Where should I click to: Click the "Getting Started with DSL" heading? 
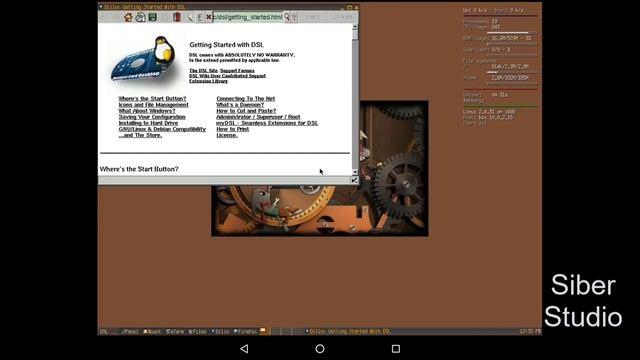[227, 45]
